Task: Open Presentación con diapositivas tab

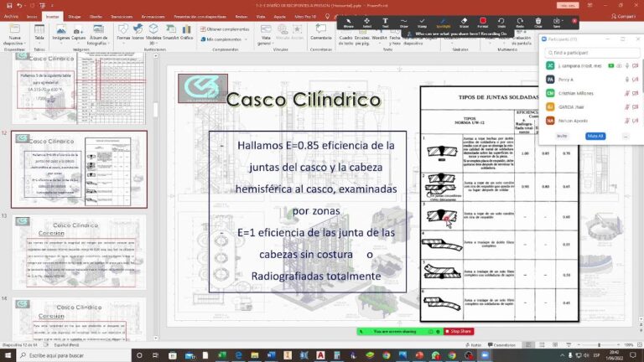Action: [200, 17]
